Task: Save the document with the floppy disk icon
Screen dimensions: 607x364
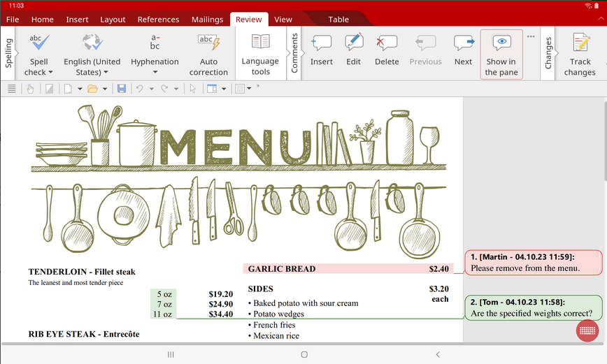Action: [122, 89]
